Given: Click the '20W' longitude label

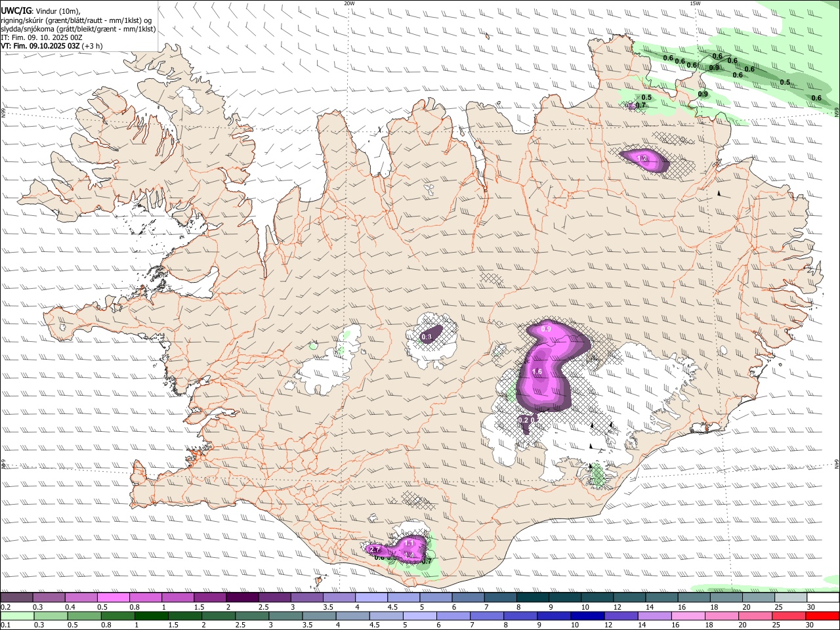Looking at the screenshot, I should tap(349, 3).
